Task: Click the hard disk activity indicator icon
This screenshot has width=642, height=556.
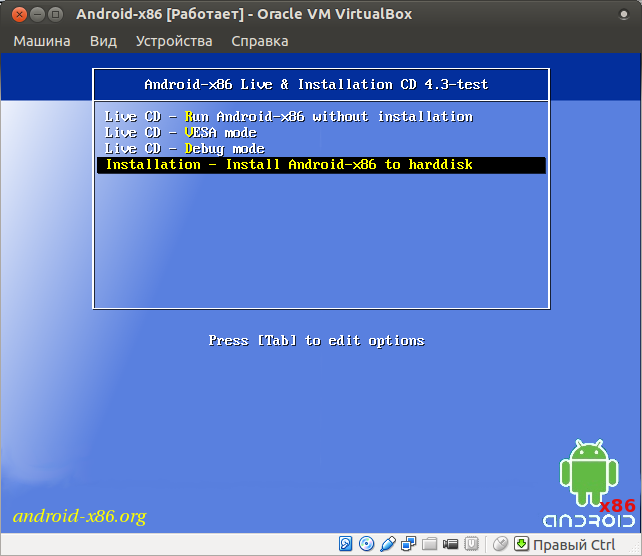Action: click(x=346, y=545)
